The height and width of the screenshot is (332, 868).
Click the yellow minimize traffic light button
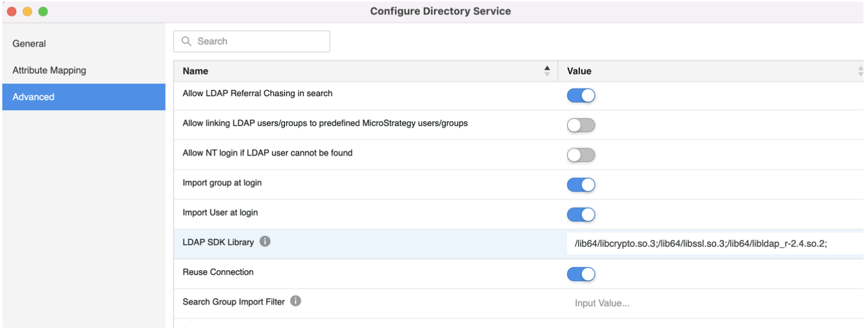click(x=27, y=10)
